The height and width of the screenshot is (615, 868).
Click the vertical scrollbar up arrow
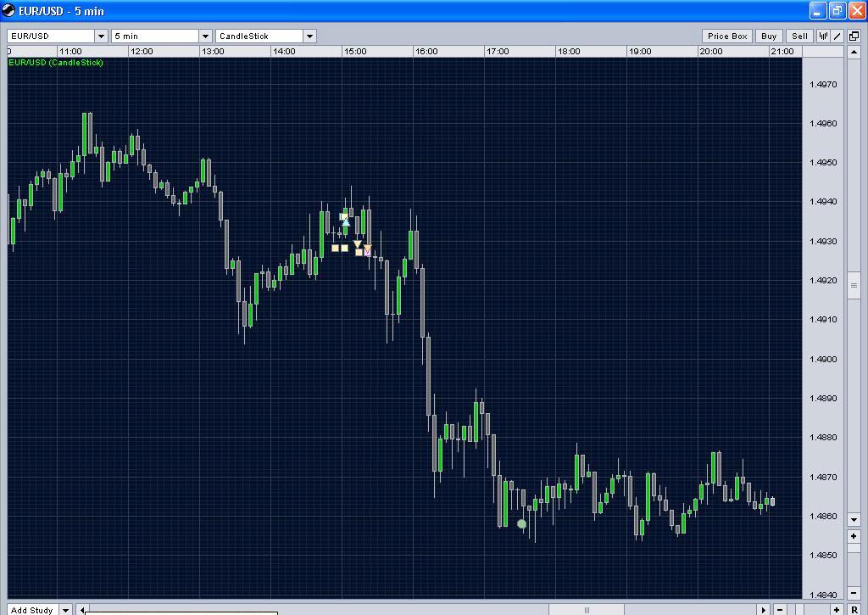pos(854,52)
